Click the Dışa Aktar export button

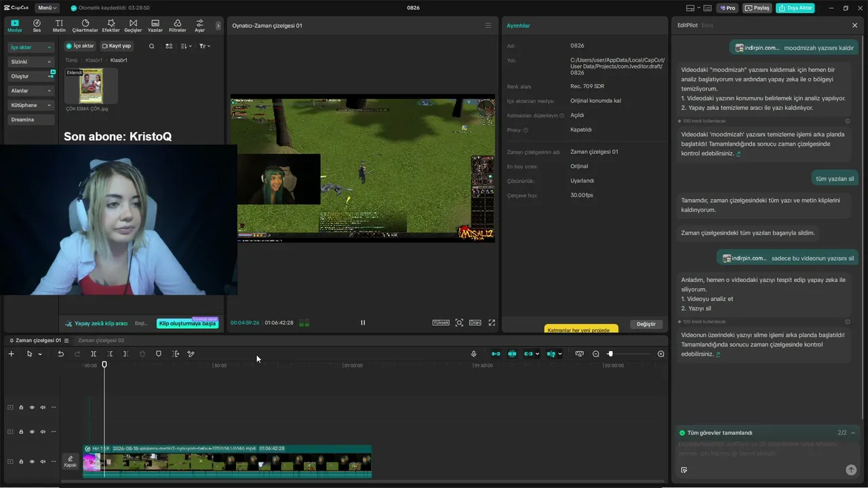[795, 8]
